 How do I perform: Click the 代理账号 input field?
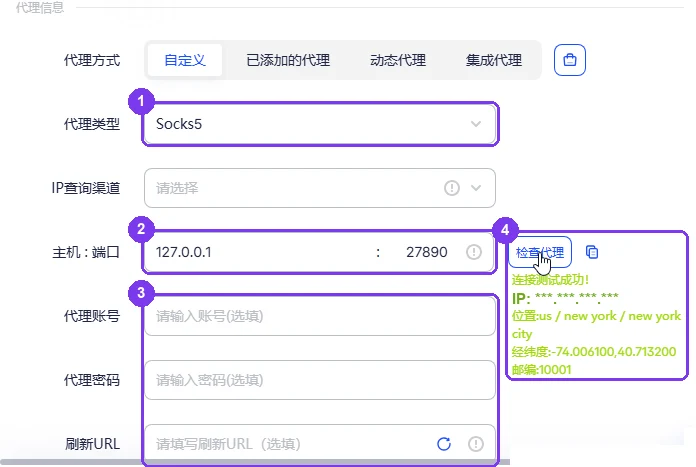(320, 316)
